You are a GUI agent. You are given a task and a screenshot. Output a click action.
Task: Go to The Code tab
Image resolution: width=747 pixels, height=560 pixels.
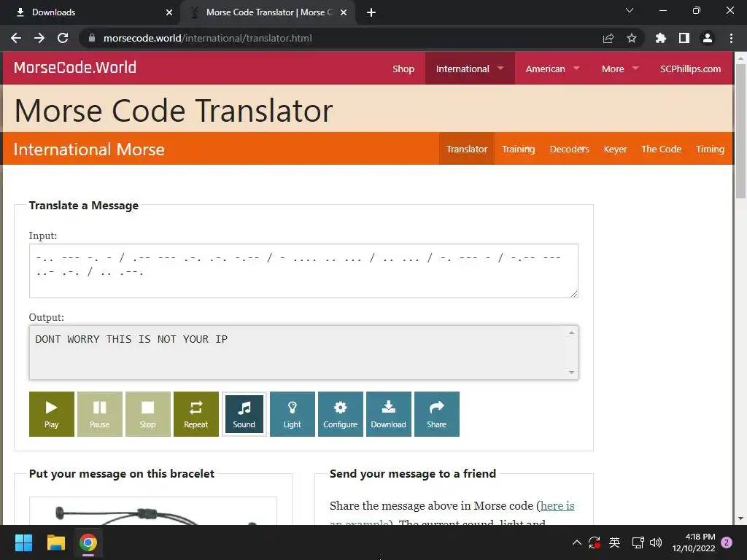(661, 149)
